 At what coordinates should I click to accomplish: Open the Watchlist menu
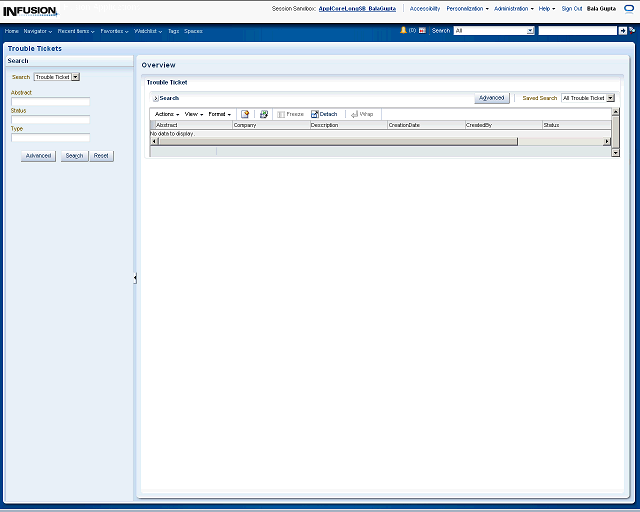(x=148, y=31)
